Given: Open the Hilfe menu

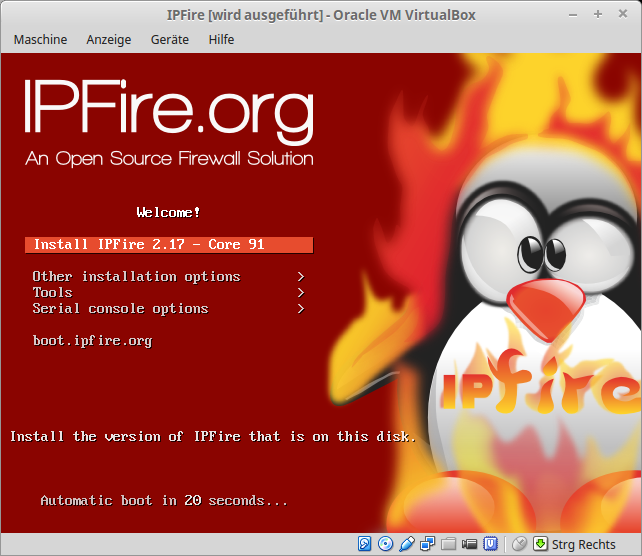Looking at the screenshot, I should click(x=222, y=40).
